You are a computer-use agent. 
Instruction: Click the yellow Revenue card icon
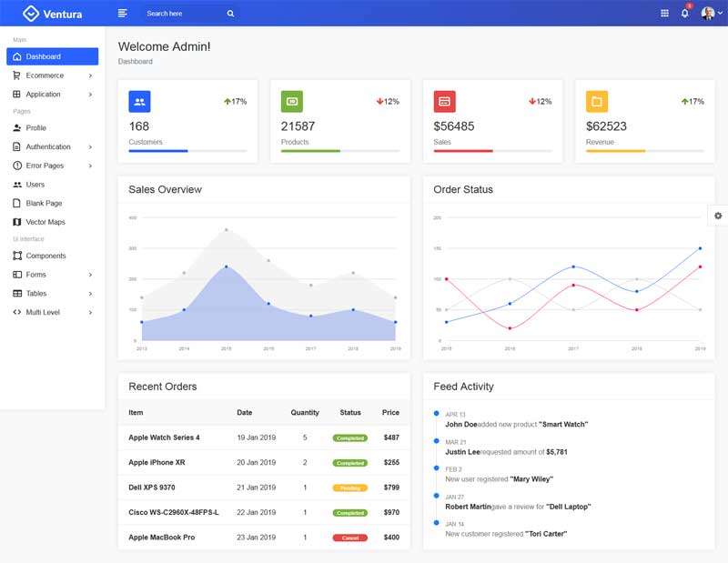597,101
